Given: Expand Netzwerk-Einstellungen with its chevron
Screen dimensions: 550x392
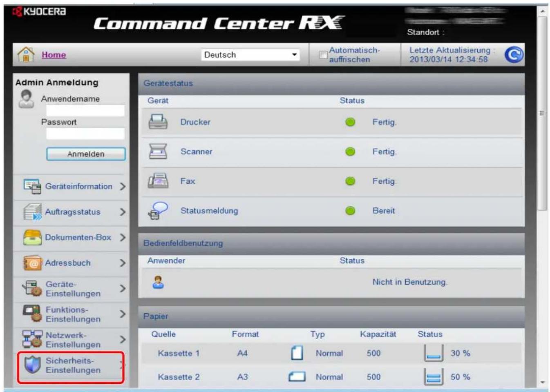Looking at the screenshot, I should tap(123, 339).
